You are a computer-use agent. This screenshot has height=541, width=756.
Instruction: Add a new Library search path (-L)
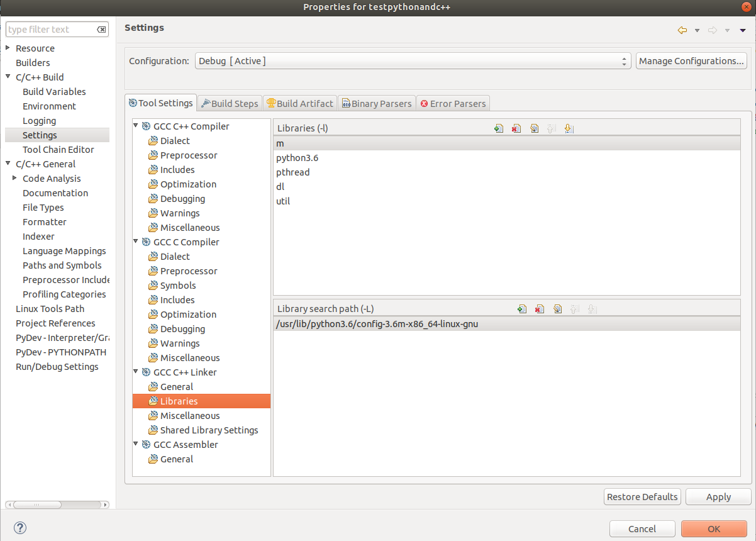tap(521, 309)
